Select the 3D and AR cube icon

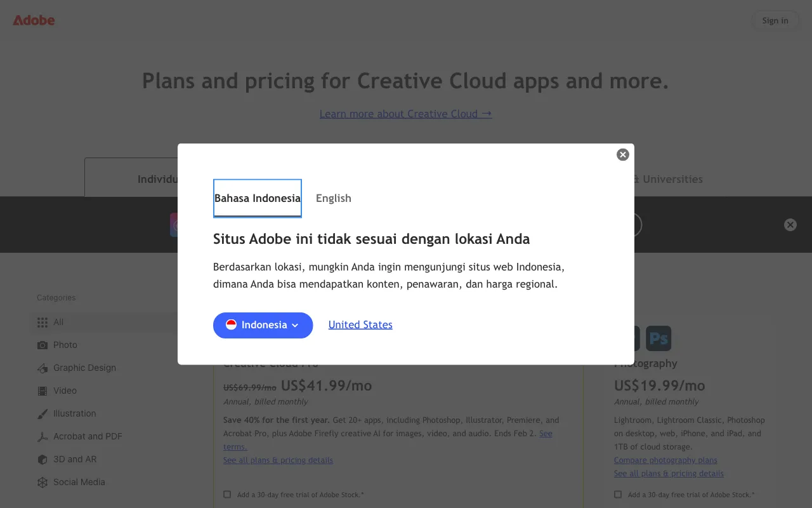coord(43,460)
